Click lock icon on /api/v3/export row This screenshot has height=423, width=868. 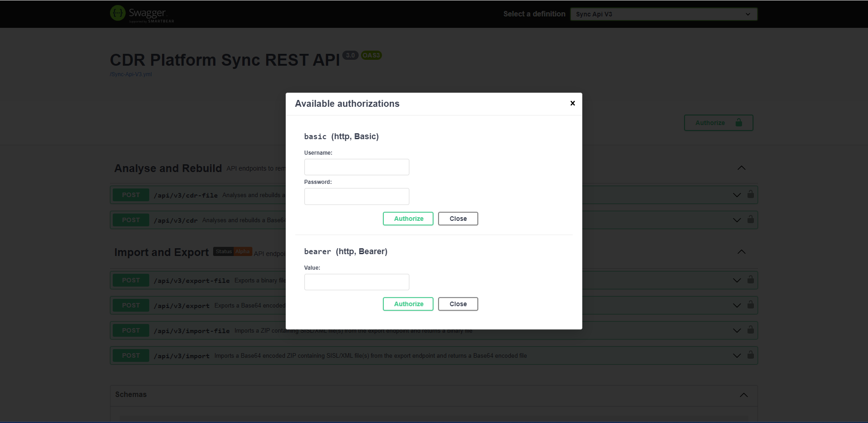(x=750, y=305)
